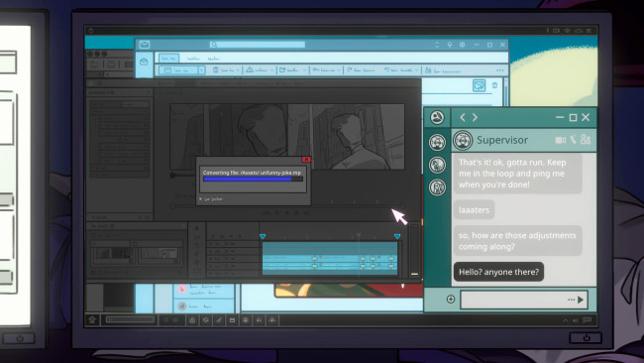Click the file conversion progress bar

pos(253,179)
